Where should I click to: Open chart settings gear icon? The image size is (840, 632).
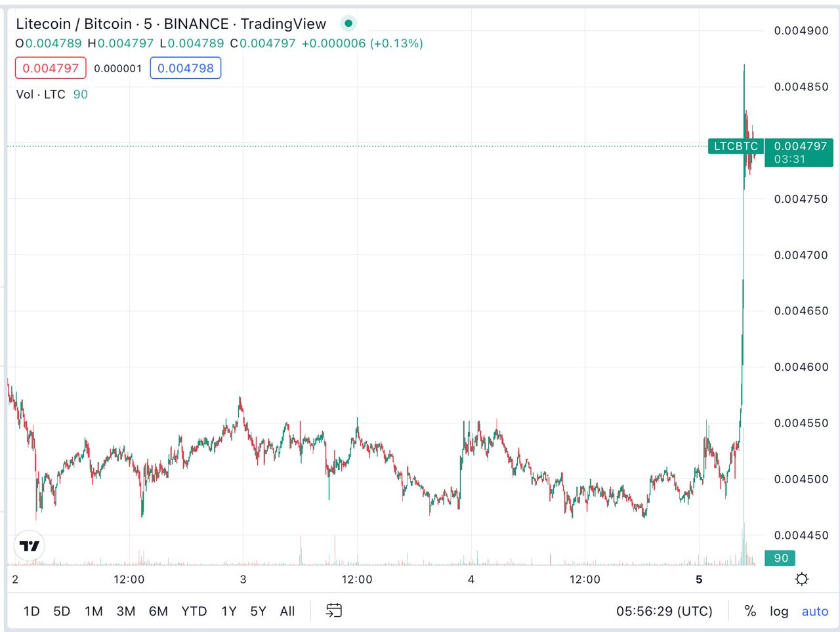[x=801, y=579]
